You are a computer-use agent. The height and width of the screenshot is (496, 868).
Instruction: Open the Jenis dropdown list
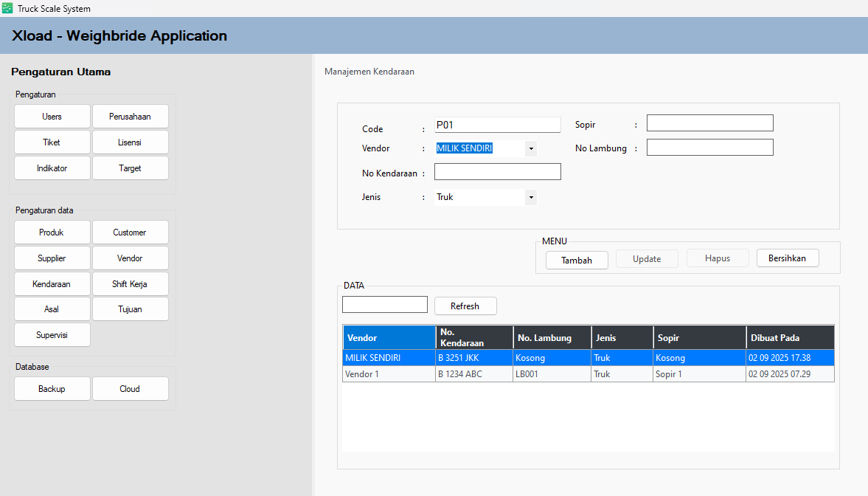tap(530, 197)
